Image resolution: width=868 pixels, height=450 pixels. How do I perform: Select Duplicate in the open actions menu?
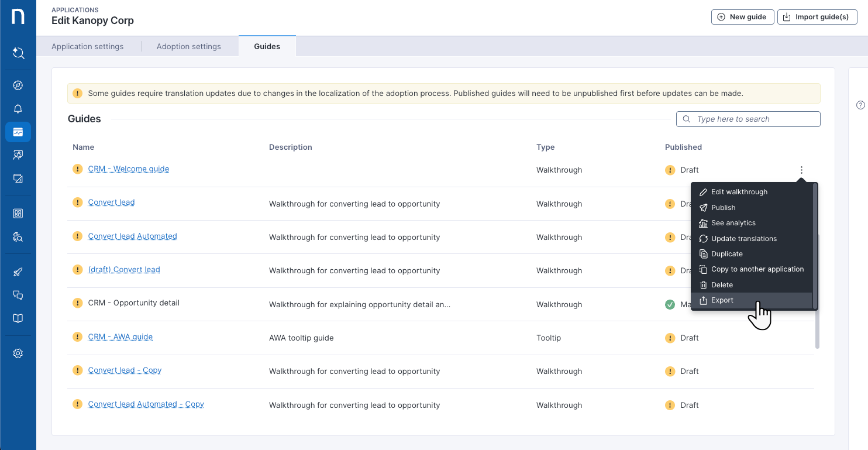728,253
